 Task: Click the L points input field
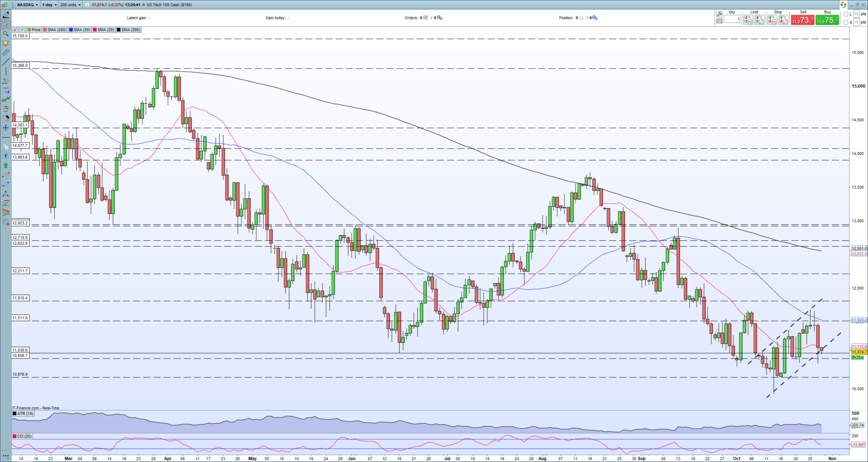pyautogui.click(x=857, y=14)
